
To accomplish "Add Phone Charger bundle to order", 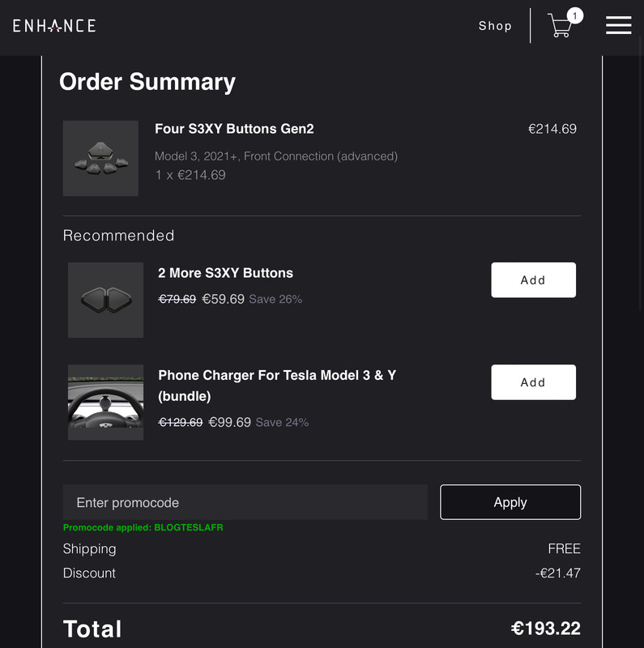I will click(x=533, y=382).
